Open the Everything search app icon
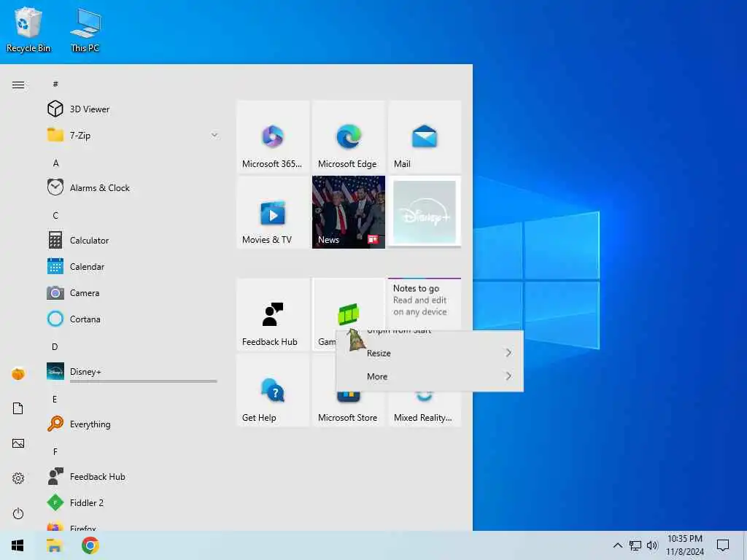This screenshot has height=560, width=747. pyautogui.click(x=55, y=424)
